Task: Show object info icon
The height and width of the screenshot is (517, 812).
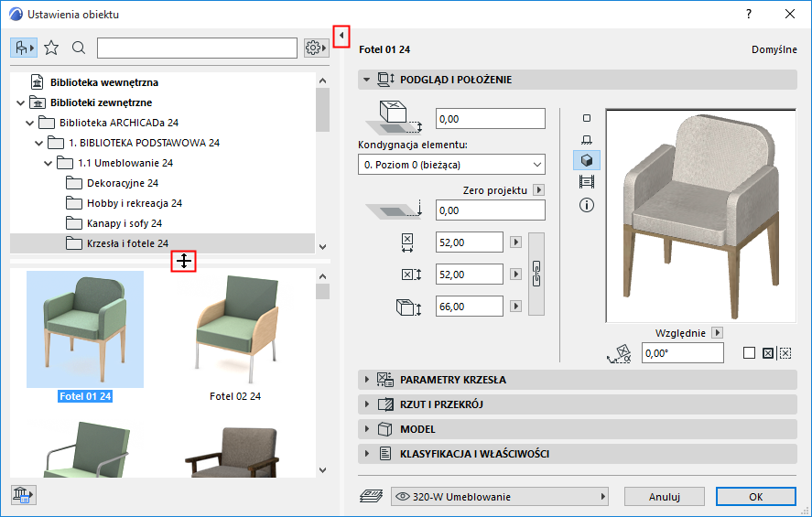Action: coord(587,205)
